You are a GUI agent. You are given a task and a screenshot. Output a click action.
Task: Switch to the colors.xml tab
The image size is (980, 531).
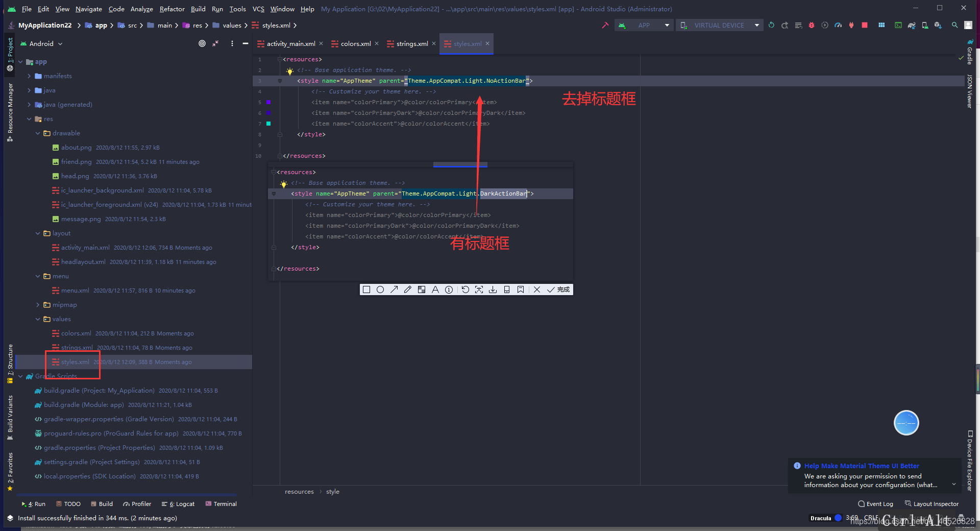click(356, 44)
